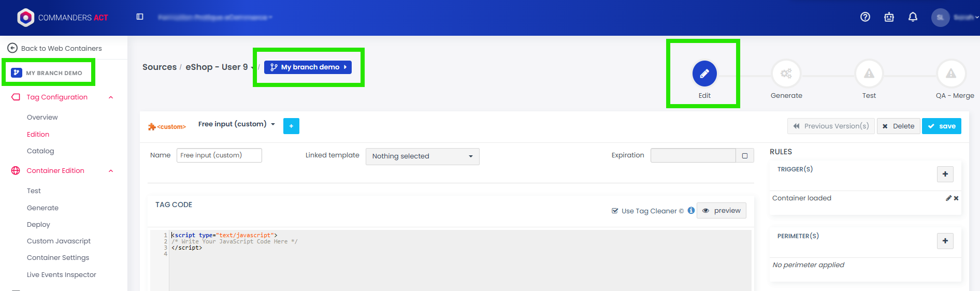Open the notifications bell
Viewport: 980px width, 291px height.
pyautogui.click(x=913, y=17)
